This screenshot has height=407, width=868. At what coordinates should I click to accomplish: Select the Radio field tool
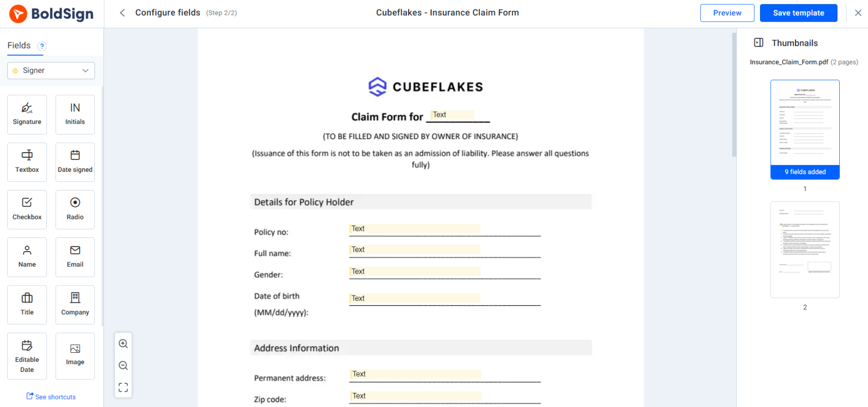click(75, 209)
